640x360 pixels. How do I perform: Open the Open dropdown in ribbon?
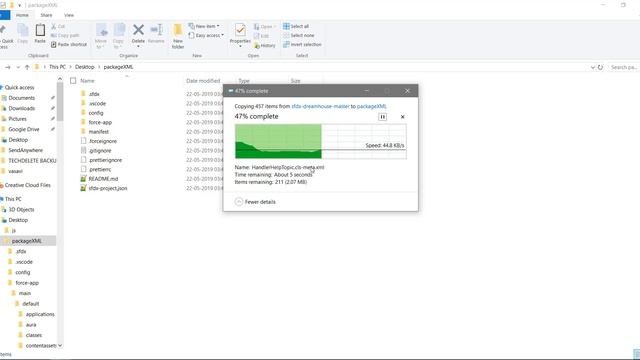[x=264, y=27]
